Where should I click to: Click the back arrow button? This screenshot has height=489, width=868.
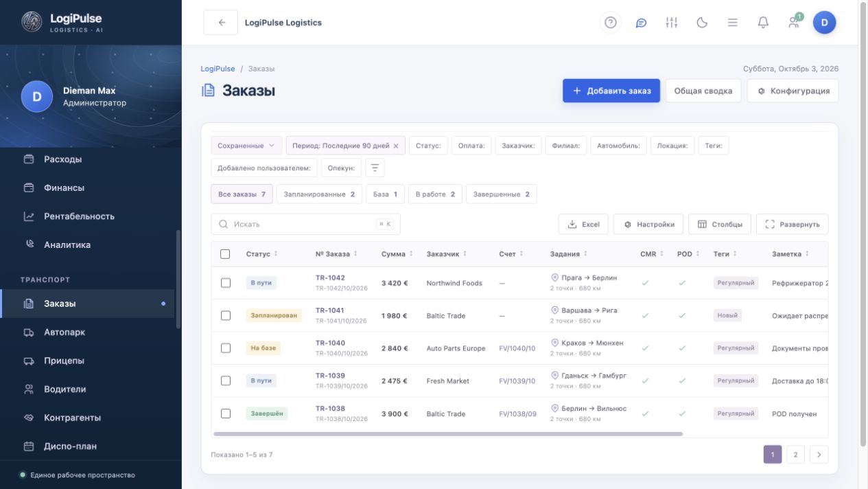click(221, 23)
